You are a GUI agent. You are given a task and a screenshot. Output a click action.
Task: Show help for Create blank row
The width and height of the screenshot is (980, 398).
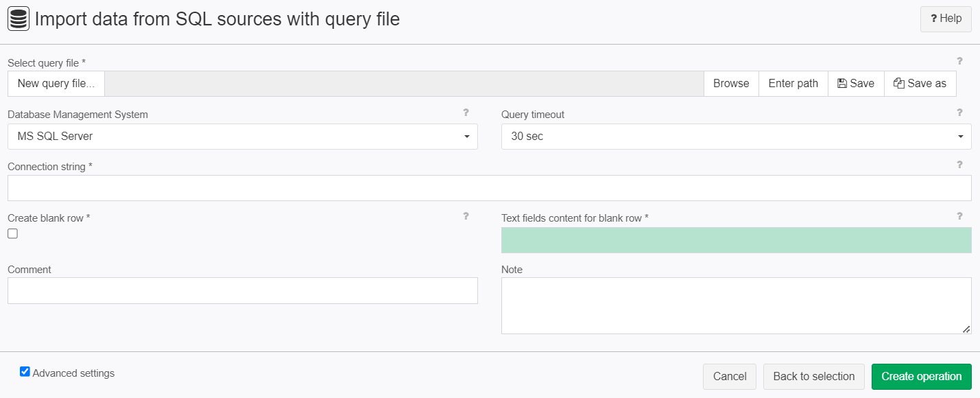466,216
